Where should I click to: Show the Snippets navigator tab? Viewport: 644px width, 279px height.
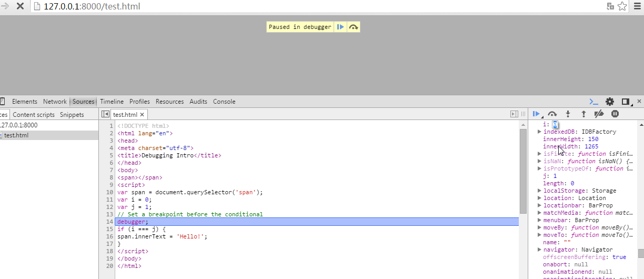[72, 115]
